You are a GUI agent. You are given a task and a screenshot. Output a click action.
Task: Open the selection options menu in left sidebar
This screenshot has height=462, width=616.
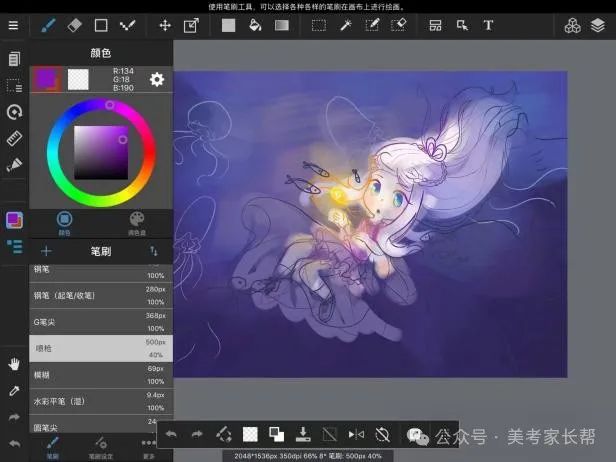click(14, 85)
